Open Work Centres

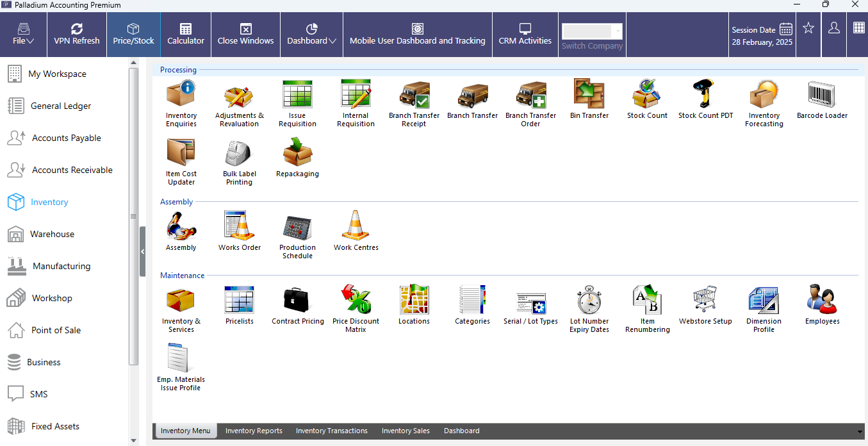click(356, 231)
